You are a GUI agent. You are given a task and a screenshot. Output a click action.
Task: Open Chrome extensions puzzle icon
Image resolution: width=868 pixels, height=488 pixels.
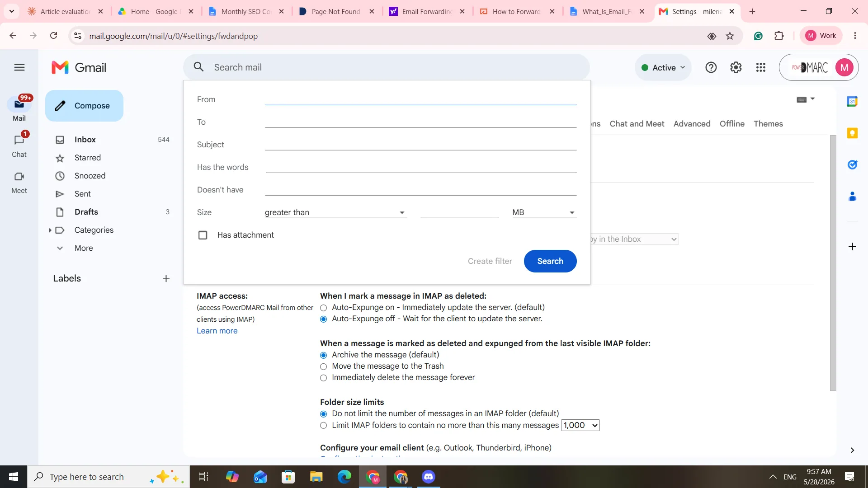[779, 36]
